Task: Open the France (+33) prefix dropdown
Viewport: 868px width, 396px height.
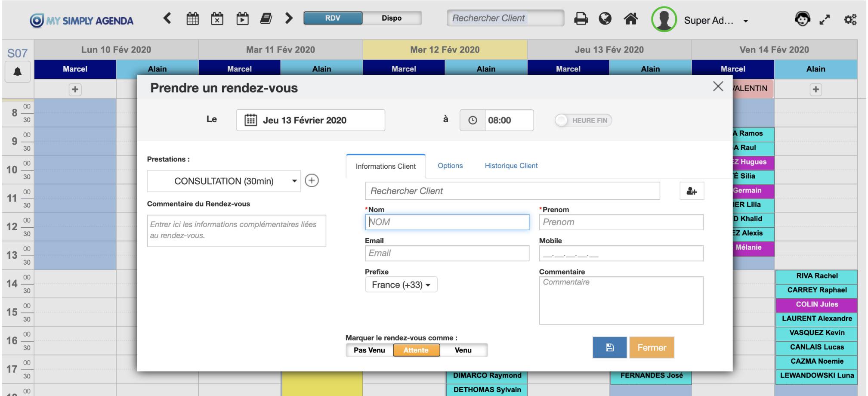Action: (401, 285)
